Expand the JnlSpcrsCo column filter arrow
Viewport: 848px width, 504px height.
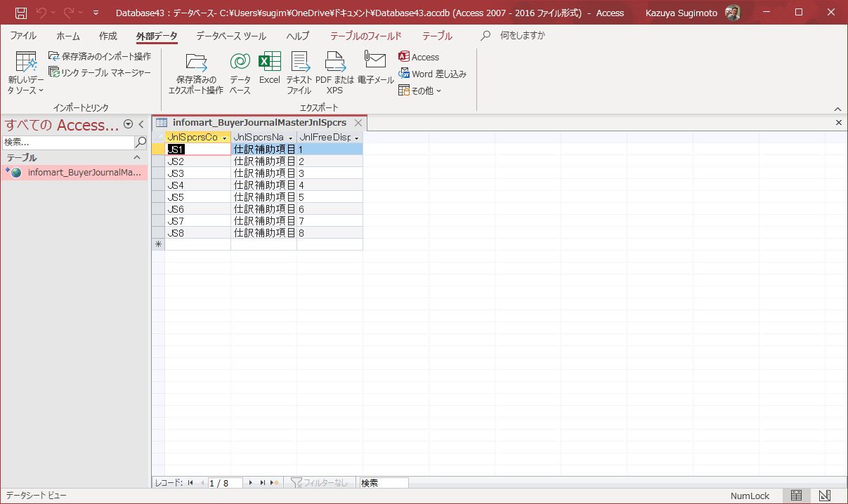[x=224, y=138]
